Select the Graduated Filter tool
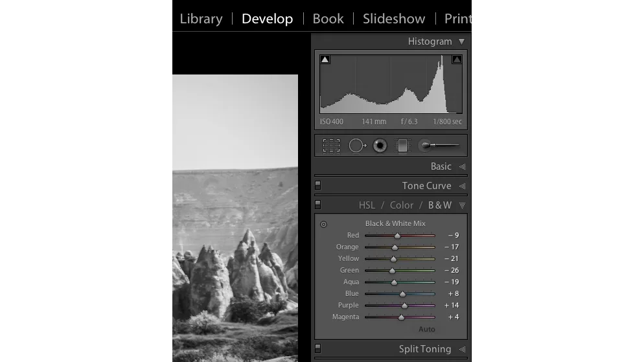Screen dimensions: 644x362 [402, 146]
